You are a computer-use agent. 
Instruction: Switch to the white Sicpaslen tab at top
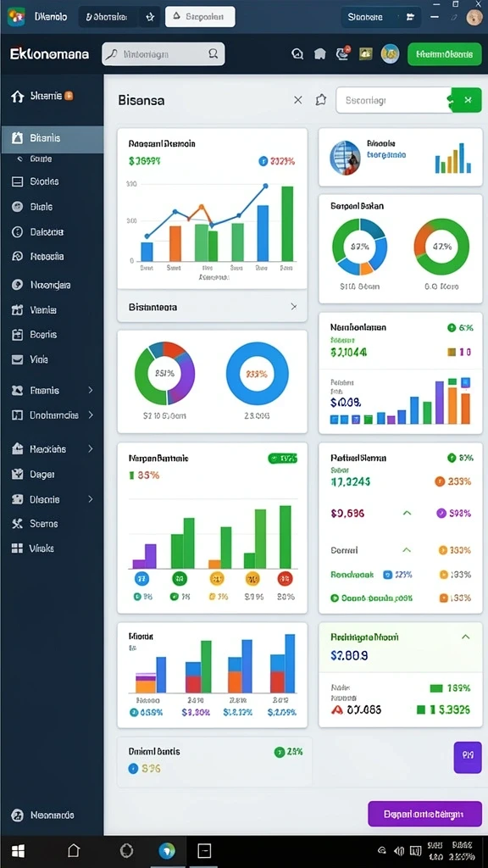click(x=200, y=17)
